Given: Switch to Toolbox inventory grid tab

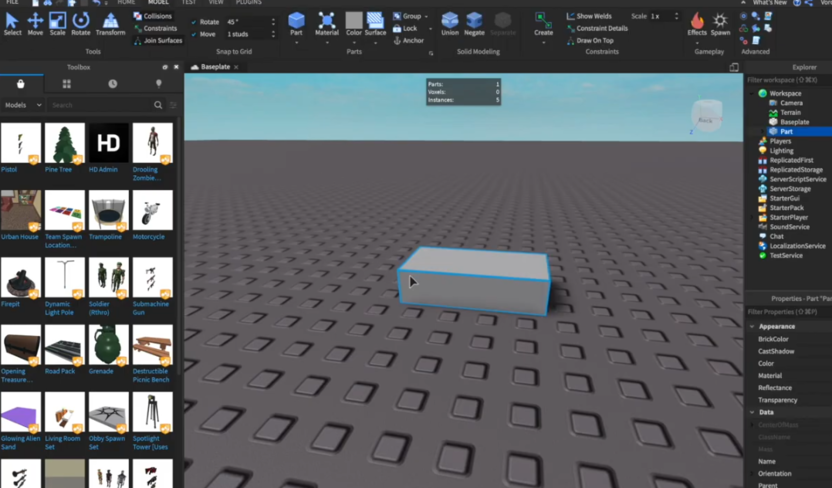Looking at the screenshot, I should pyautogui.click(x=66, y=84).
